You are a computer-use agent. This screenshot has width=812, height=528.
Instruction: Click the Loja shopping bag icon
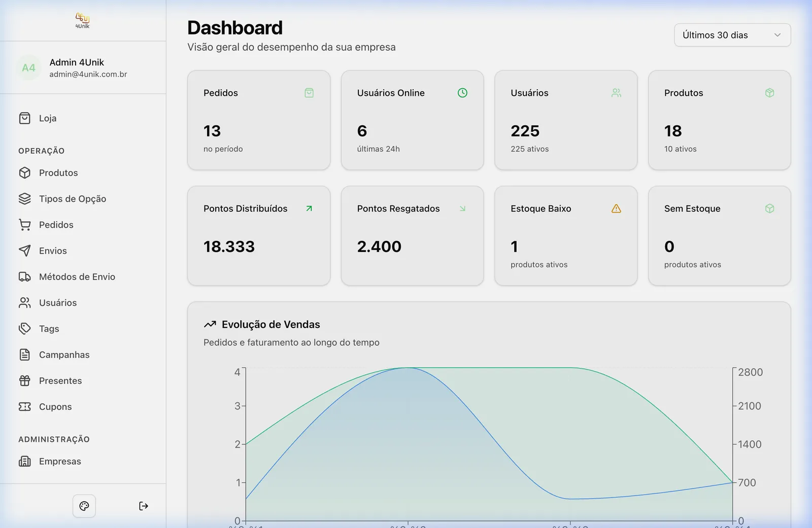[x=24, y=118]
